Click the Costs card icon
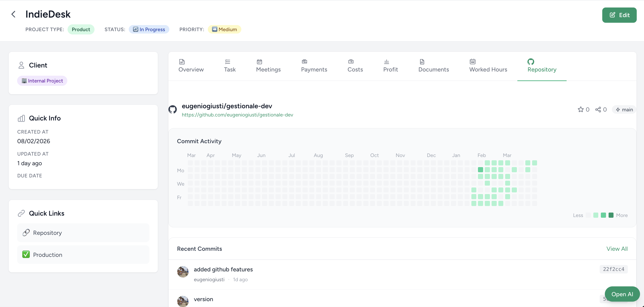Screen dimensions: 644x307 tap(351, 62)
